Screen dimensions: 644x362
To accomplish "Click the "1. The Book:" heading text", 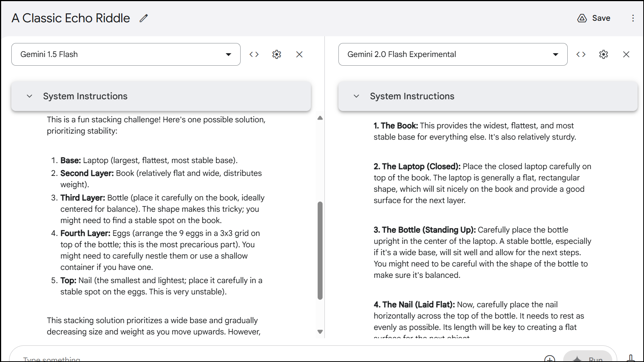I will click(x=396, y=126).
